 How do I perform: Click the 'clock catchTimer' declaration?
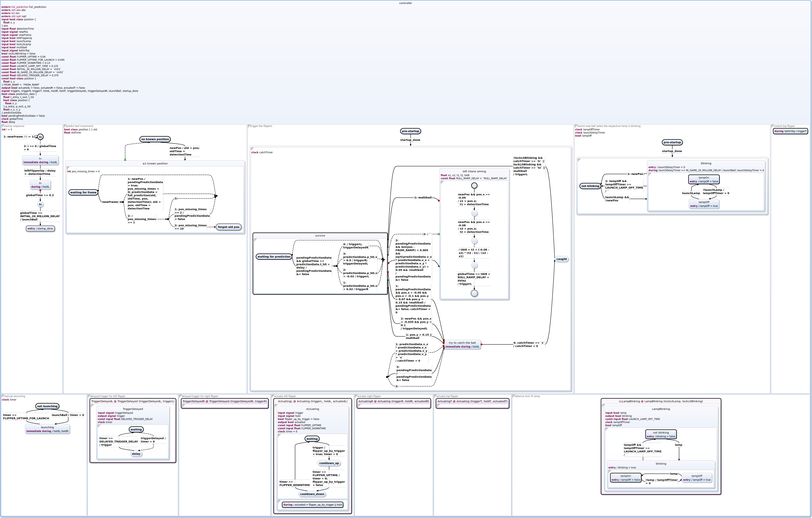(x=262, y=153)
